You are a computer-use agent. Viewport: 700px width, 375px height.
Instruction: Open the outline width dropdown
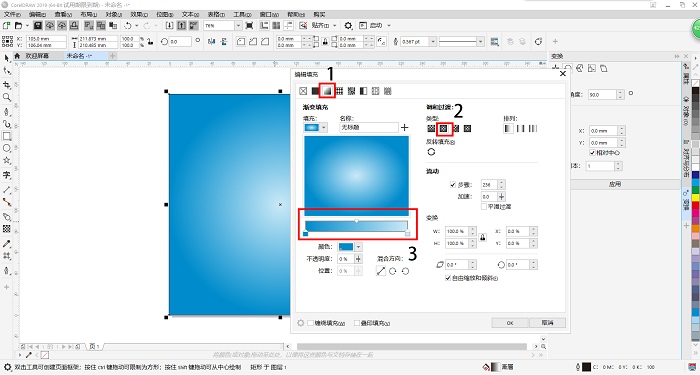pos(433,42)
